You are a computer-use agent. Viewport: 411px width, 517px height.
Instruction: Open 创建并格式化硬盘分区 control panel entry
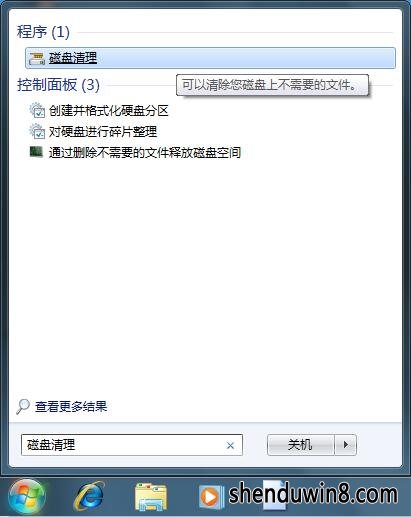tap(109, 111)
